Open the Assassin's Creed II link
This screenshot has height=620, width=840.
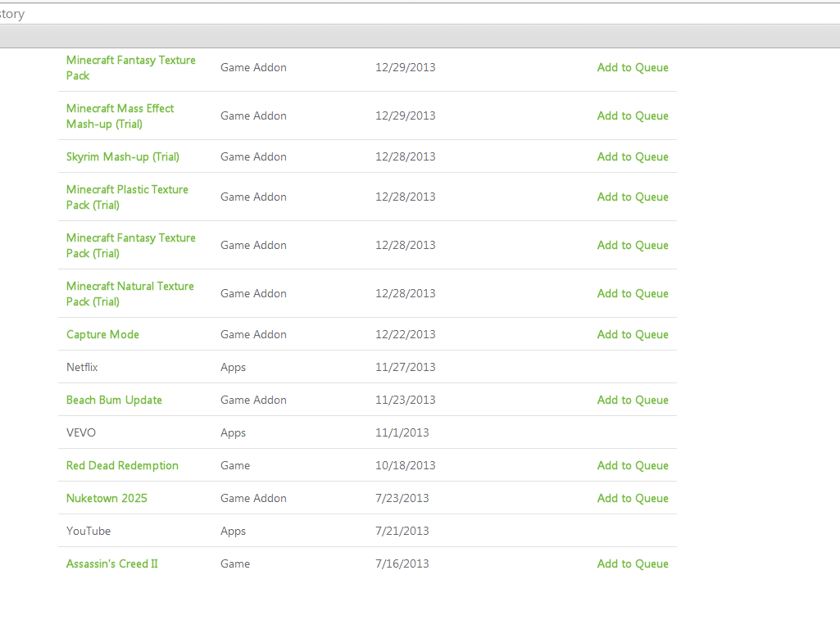pos(112,563)
